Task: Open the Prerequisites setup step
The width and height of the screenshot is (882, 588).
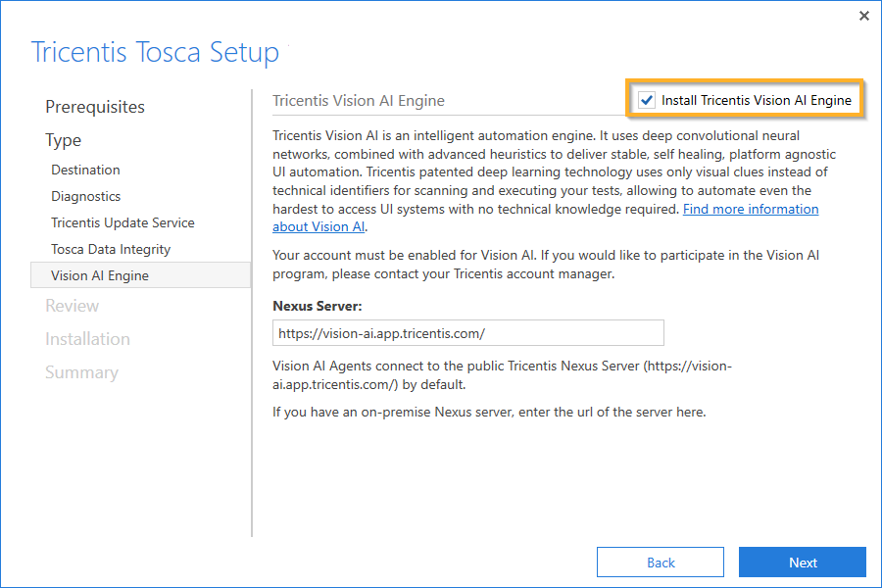Action: tap(95, 107)
